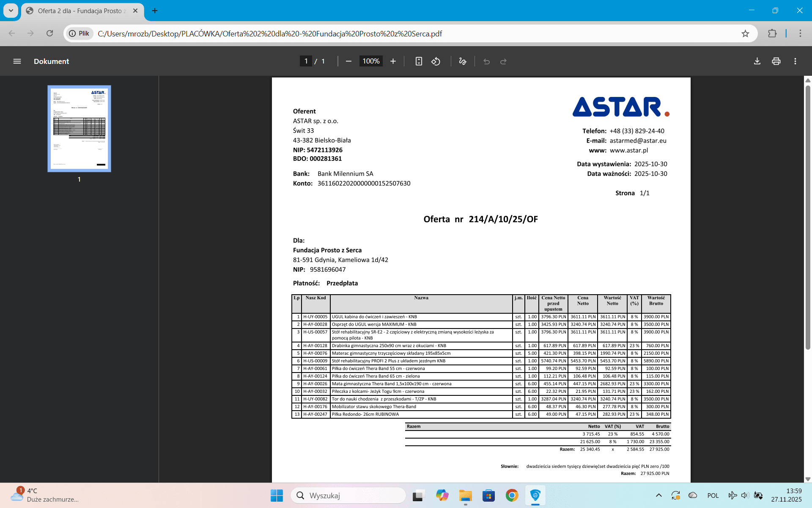This screenshot has width=812, height=508.
Task: Open the sync status tray icon
Action: point(675,495)
